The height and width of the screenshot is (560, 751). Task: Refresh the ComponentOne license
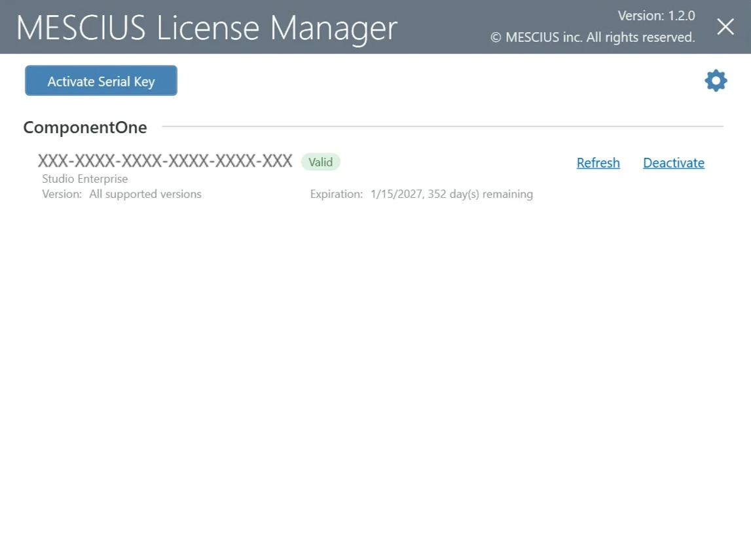coord(598,163)
